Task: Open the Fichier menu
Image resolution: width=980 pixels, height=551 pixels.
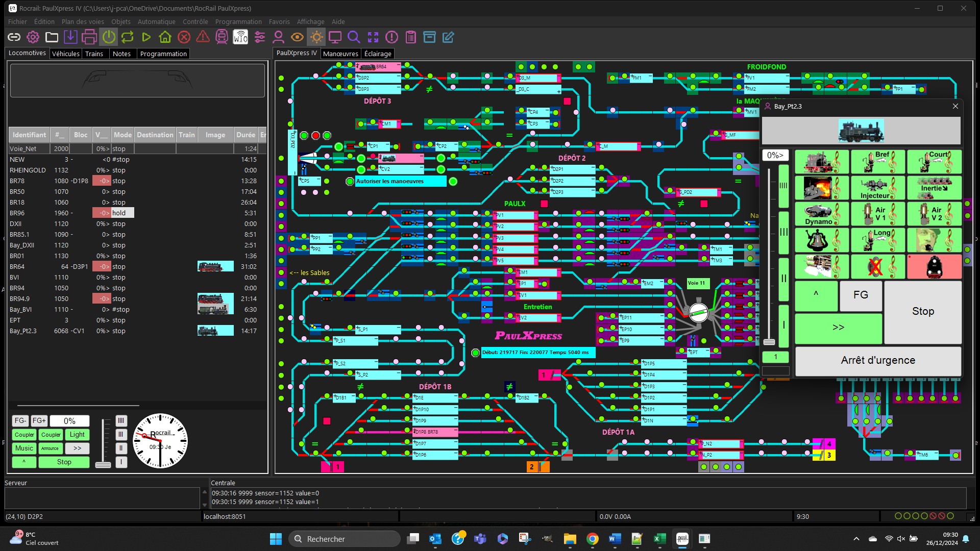Action: 17,21
